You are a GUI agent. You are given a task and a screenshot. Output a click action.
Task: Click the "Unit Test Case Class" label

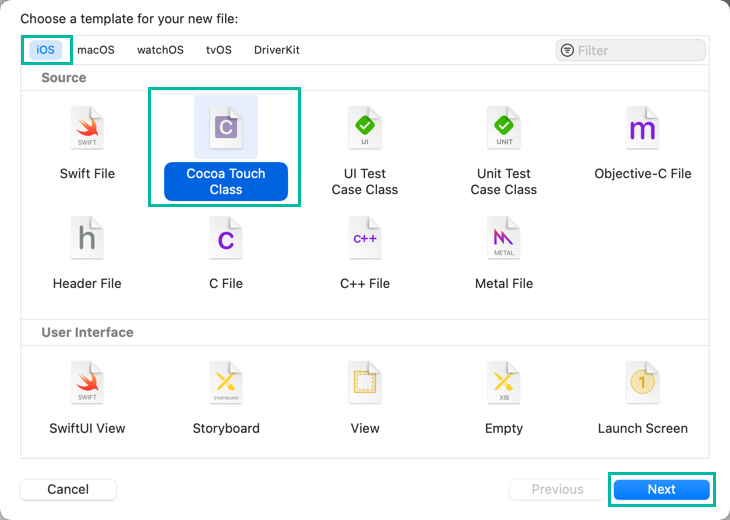tap(504, 182)
